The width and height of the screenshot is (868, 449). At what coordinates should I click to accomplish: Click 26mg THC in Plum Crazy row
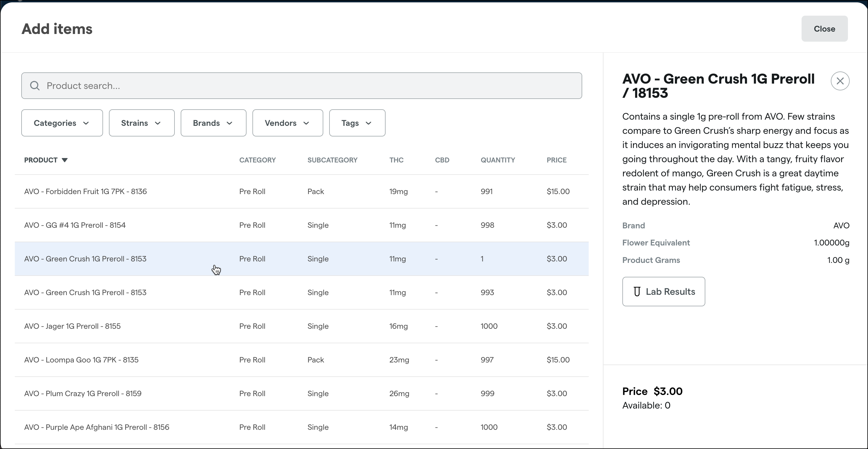click(x=399, y=394)
